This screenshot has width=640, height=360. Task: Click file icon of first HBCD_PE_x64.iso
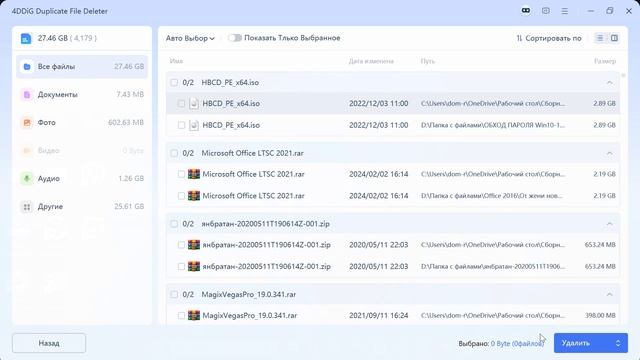(x=194, y=104)
